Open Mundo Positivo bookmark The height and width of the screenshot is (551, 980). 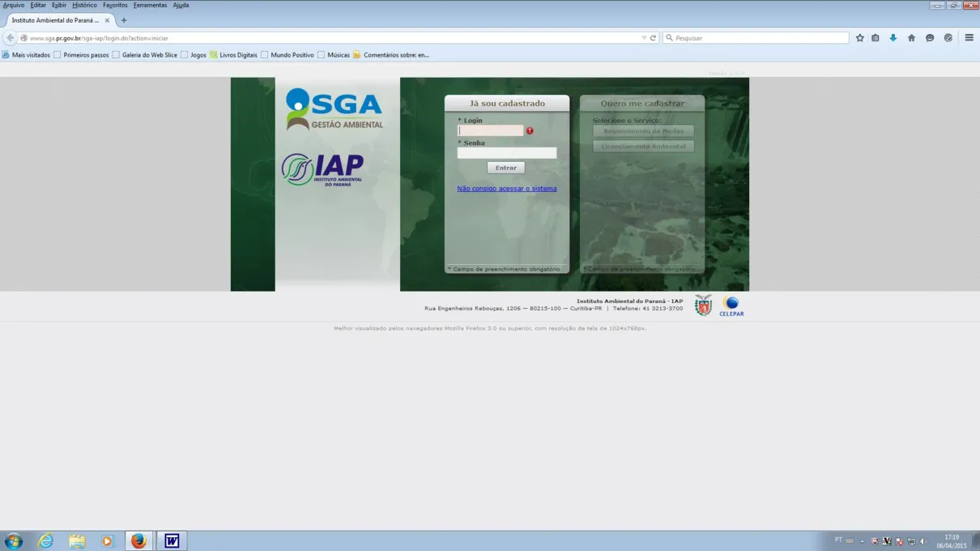coord(288,55)
